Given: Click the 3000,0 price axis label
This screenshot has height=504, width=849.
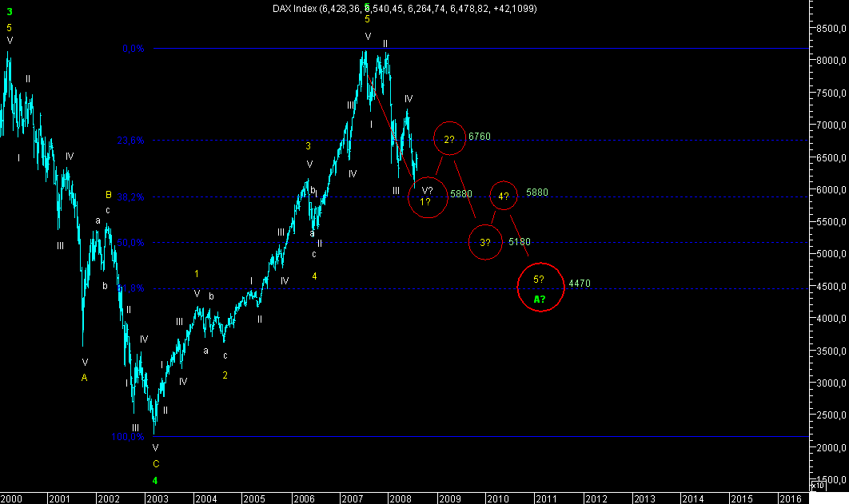Looking at the screenshot, I should tap(831, 383).
